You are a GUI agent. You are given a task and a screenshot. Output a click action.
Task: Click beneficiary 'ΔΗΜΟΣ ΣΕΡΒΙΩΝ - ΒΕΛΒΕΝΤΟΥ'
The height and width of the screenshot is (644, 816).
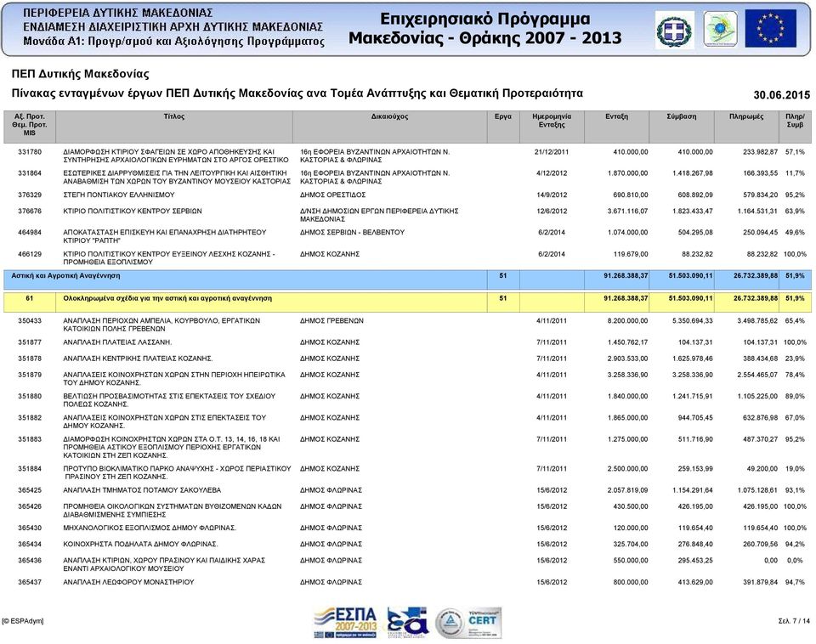click(x=352, y=233)
